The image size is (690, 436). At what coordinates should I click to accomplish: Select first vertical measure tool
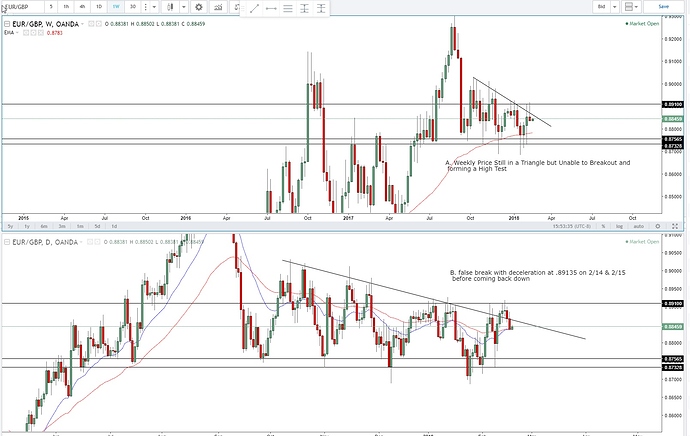(305, 8)
